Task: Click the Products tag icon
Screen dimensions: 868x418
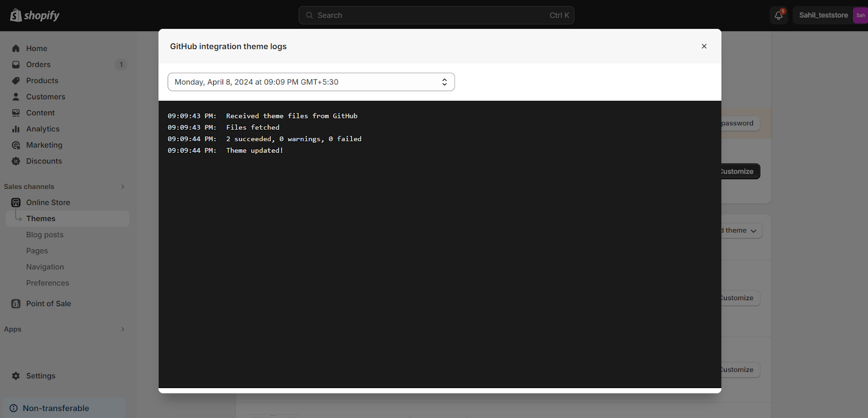Action: (16, 80)
